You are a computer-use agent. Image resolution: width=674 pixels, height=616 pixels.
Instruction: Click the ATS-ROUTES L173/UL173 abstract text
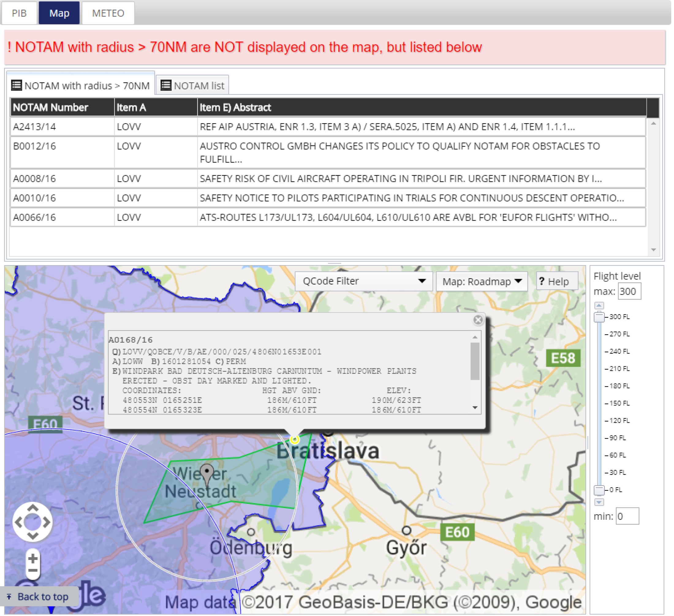[408, 217]
